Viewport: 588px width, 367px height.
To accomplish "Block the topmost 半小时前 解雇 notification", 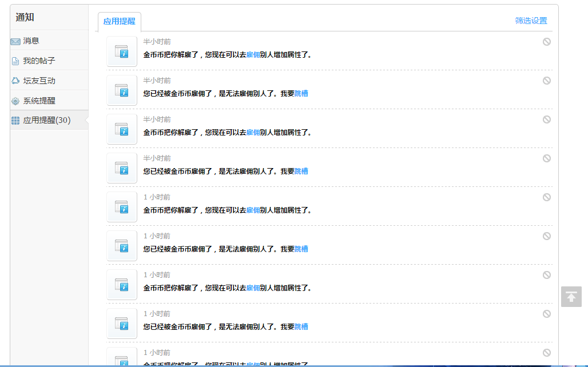I will coord(547,42).
